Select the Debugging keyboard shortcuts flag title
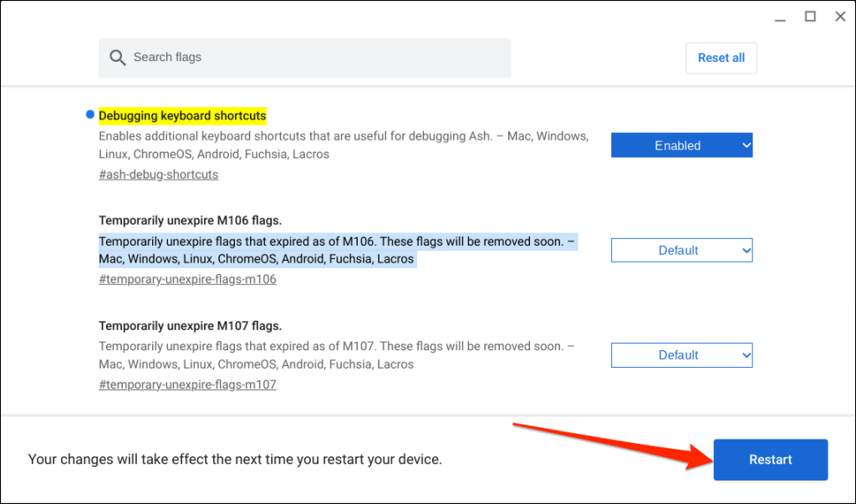This screenshot has height=504, width=856. (x=182, y=115)
